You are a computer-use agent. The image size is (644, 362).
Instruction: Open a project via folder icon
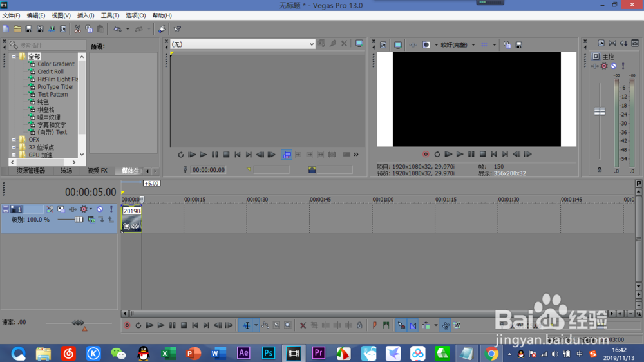[x=17, y=29]
